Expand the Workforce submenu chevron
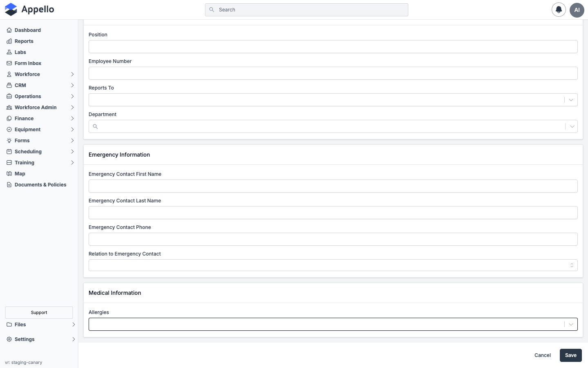The width and height of the screenshot is (588, 368). pos(72,74)
